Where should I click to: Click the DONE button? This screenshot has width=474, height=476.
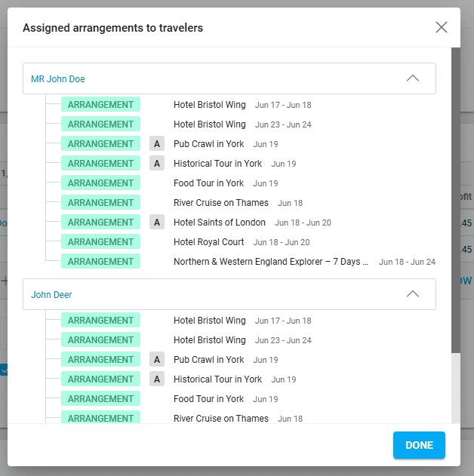tap(418, 445)
